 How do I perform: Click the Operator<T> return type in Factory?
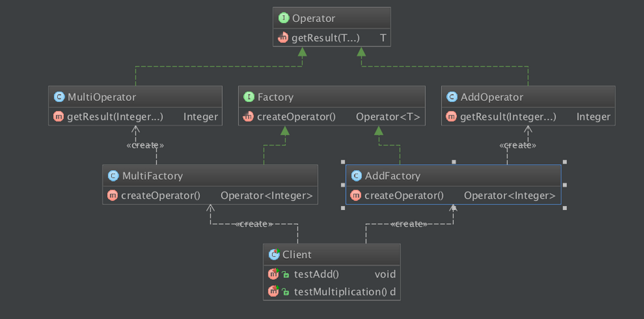click(388, 117)
